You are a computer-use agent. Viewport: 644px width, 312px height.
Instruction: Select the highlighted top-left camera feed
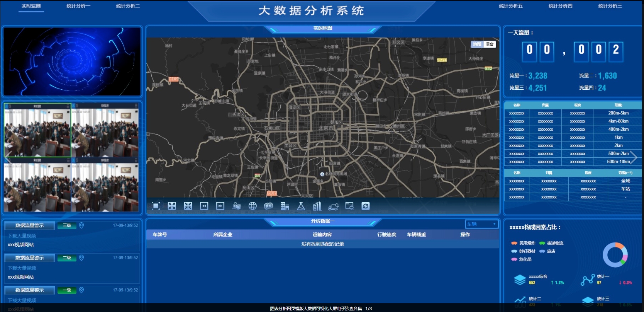pos(37,130)
